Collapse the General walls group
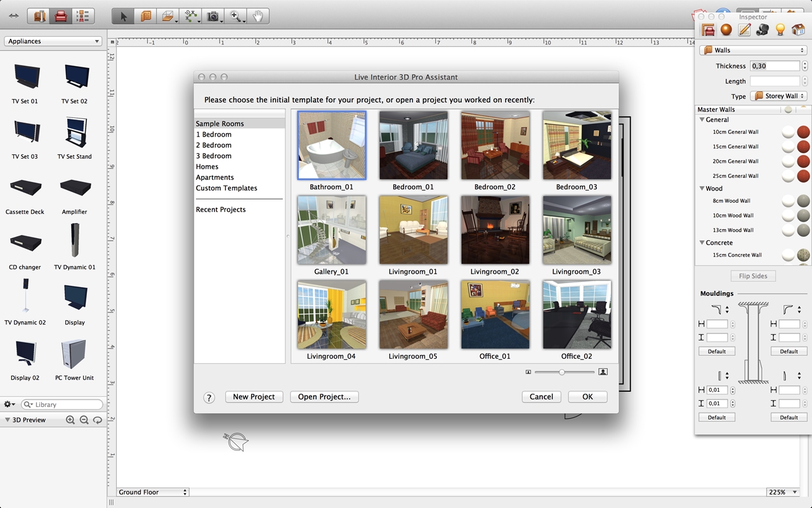Viewport: 812px width, 508px height. click(x=702, y=119)
